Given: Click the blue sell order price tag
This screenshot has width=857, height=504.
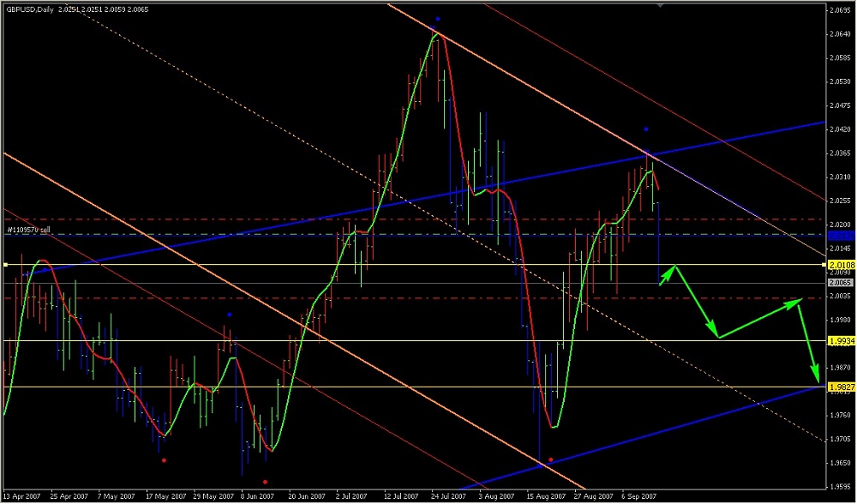Looking at the screenshot, I should 842,235.
